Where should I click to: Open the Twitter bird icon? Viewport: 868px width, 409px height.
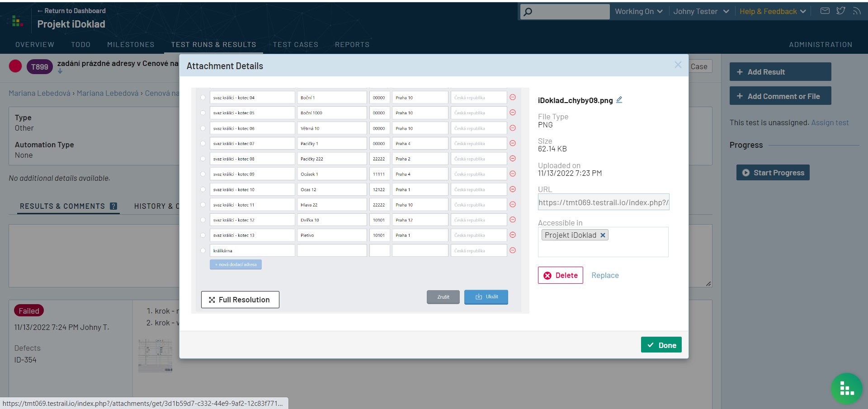pos(841,11)
